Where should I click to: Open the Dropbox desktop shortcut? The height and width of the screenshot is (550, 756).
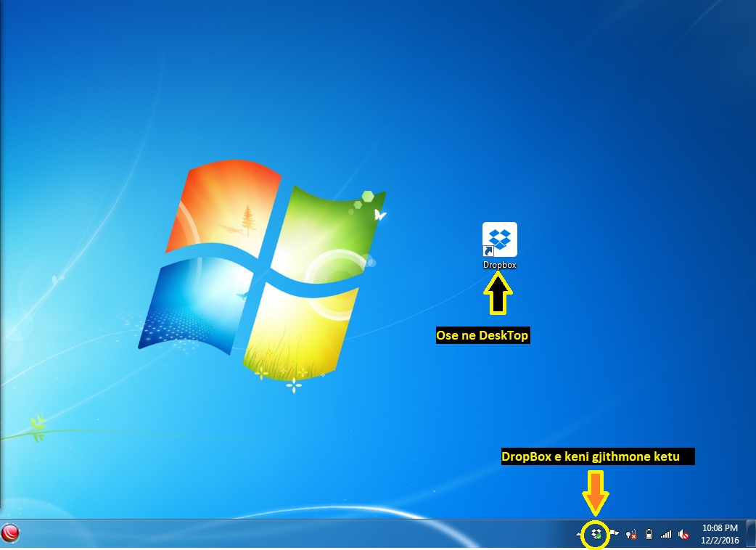[x=499, y=245]
